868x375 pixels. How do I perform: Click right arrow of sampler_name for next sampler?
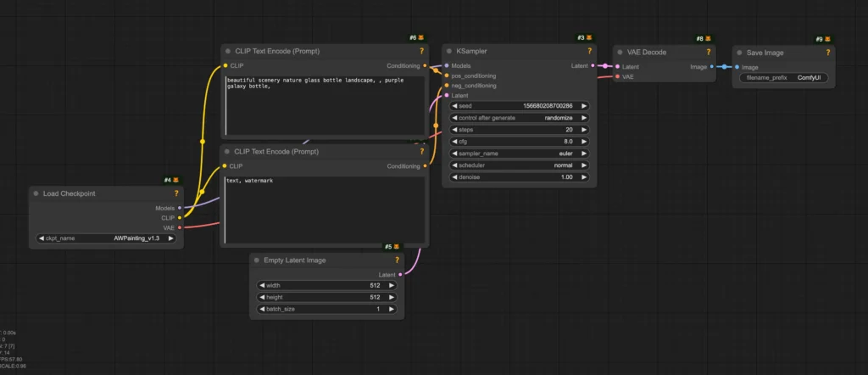(583, 154)
